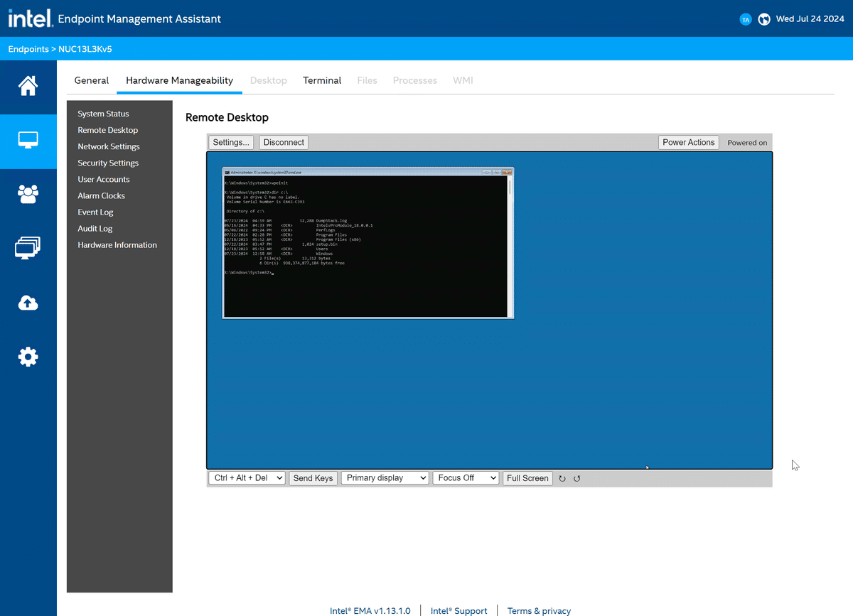Open the Terms & privacy link

coord(539,610)
